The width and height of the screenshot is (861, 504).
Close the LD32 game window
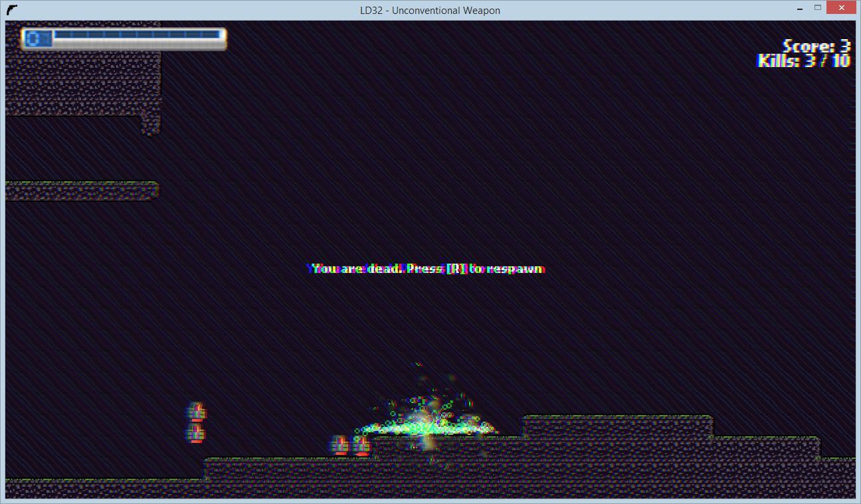(x=842, y=8)
